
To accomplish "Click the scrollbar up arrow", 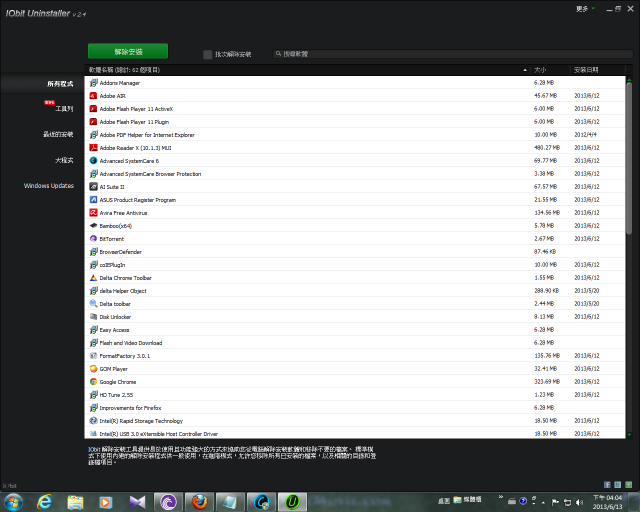I will coord(629,79).
